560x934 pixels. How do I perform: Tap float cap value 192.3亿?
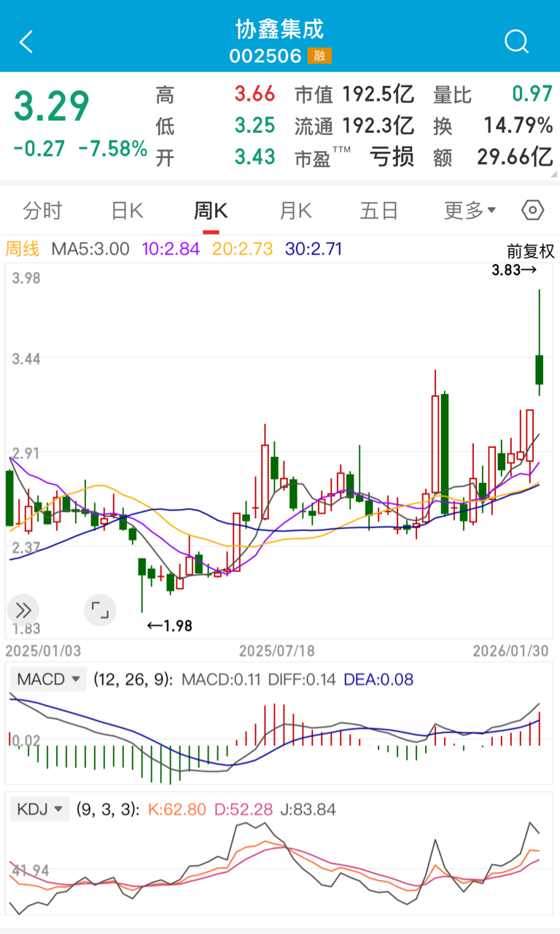[378, 126]
